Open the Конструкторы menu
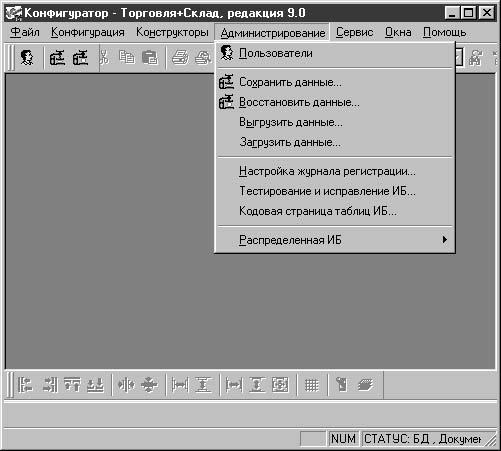The image size is (501, 451). click(172, 32)
